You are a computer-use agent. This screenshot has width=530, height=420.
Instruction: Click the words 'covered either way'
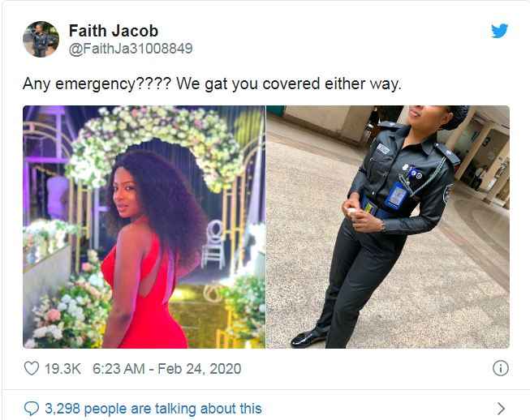point(332,84)
